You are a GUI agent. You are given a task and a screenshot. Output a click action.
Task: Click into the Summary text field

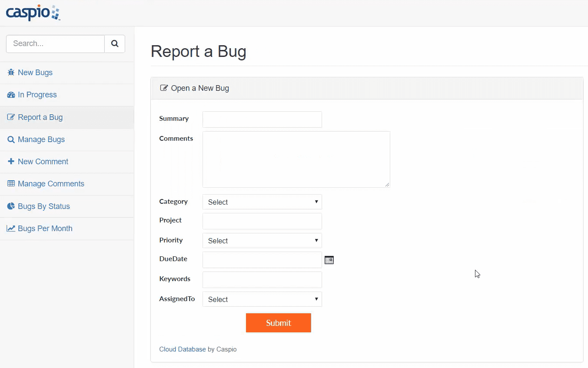[x=262, y=119]
